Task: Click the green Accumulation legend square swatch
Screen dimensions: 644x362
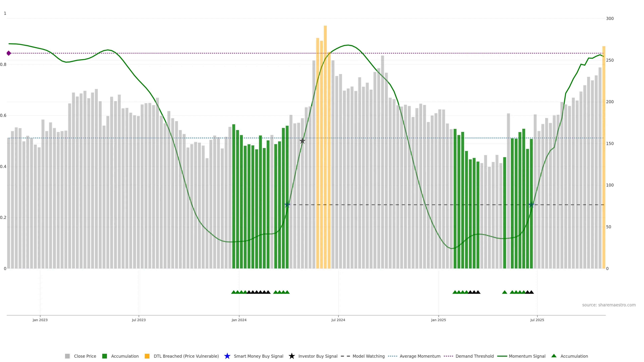Action: [104, 356]
